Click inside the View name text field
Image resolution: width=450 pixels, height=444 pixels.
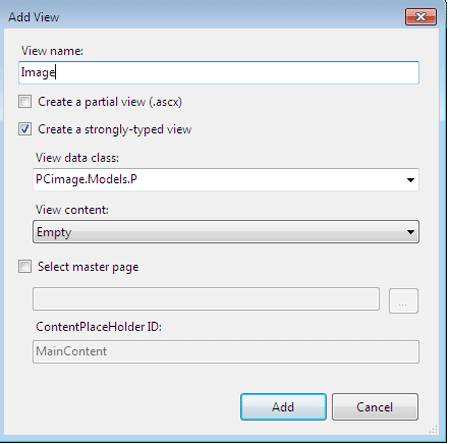219,72
